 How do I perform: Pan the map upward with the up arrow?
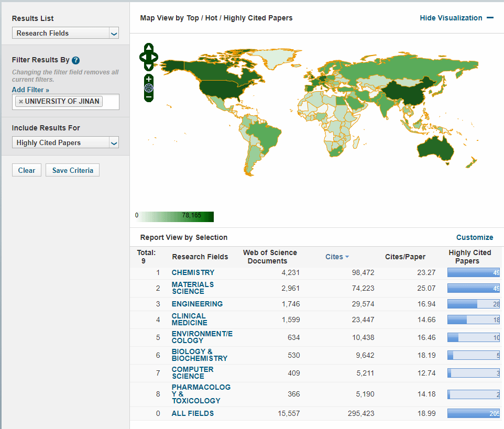(149, 48)
